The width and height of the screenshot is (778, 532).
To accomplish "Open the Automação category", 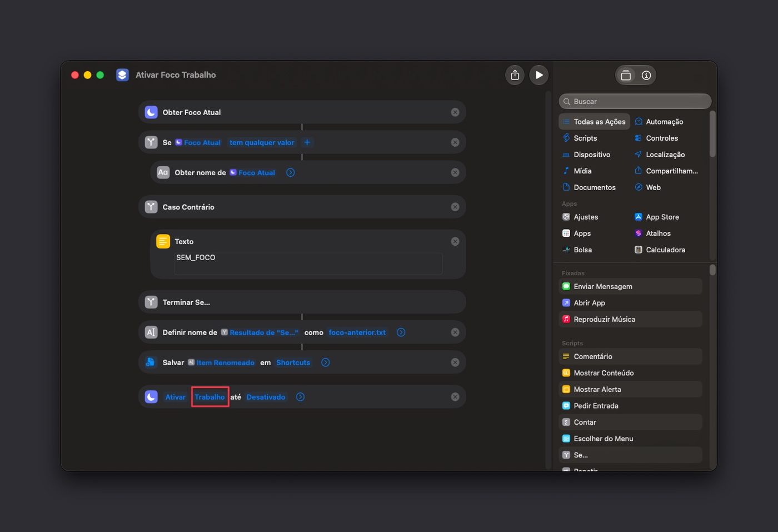I will point(665,122).
